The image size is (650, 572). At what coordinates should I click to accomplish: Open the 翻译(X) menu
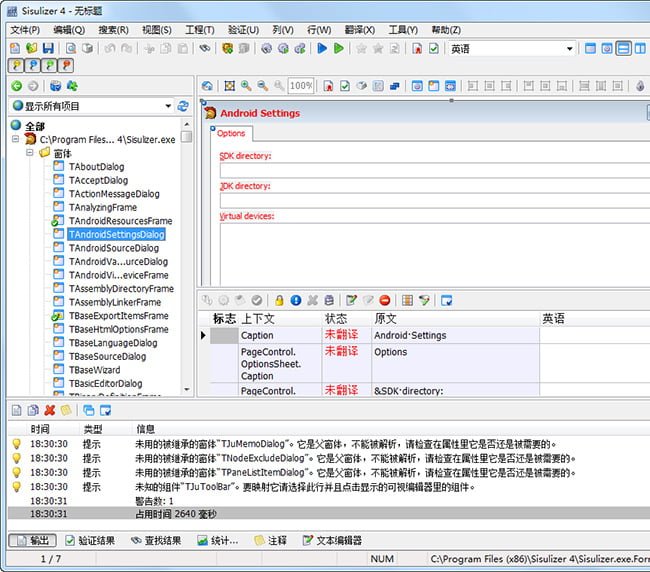359,30
